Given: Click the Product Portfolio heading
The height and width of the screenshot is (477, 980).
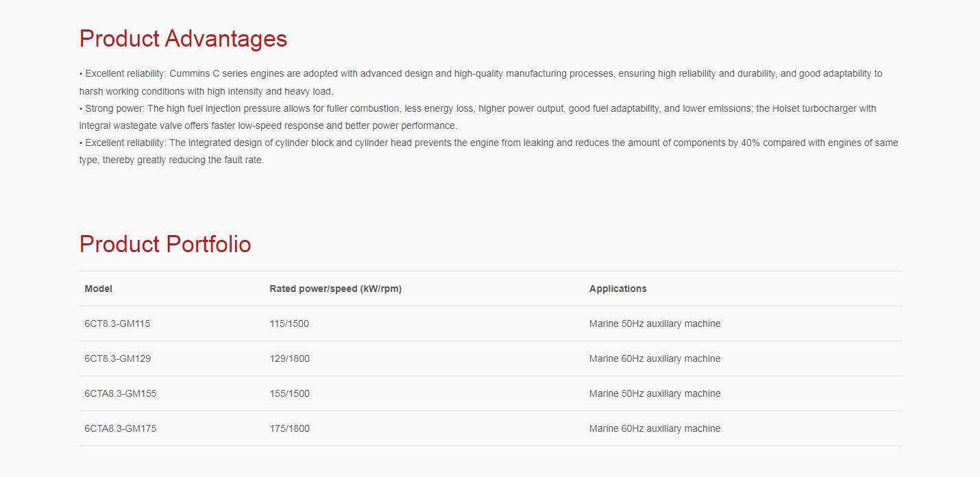Looking at the screenshot, I should point(165,244).
